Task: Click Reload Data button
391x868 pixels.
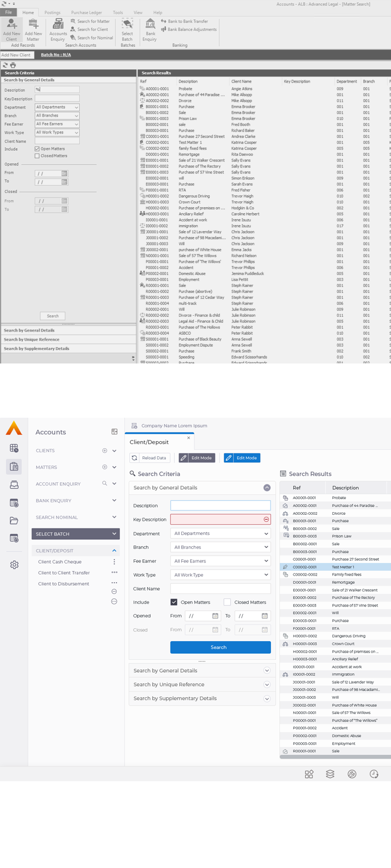Action: 150,458
